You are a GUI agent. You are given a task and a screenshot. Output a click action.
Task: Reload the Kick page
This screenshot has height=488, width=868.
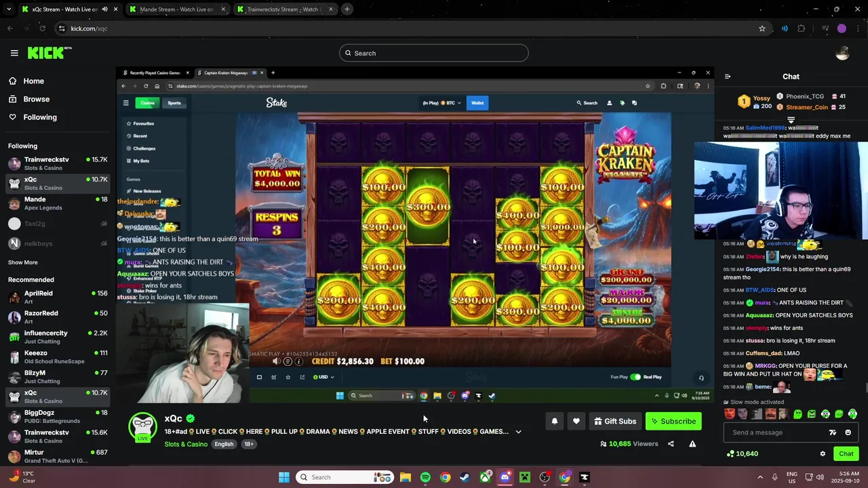point(42,28)
